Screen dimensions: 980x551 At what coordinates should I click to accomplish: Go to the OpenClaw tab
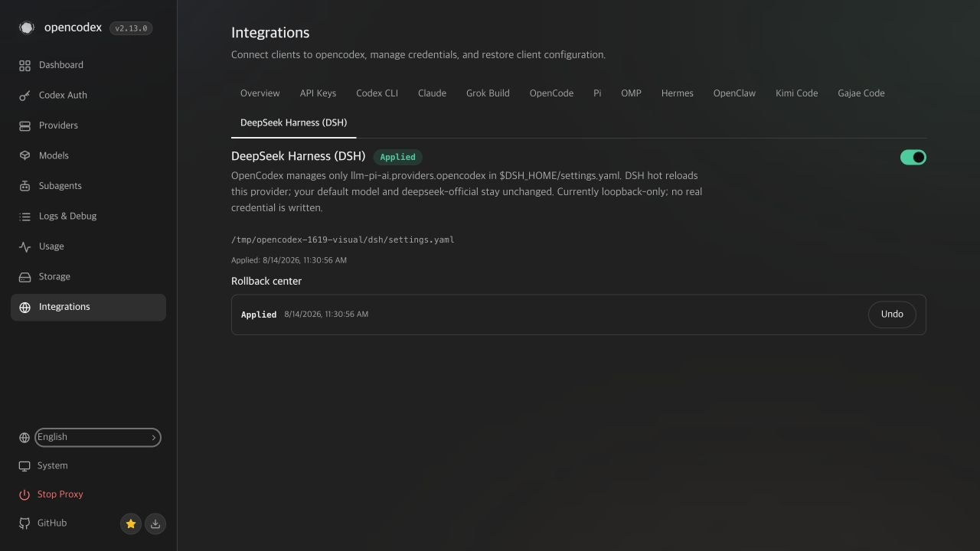[x=734, y=93]
